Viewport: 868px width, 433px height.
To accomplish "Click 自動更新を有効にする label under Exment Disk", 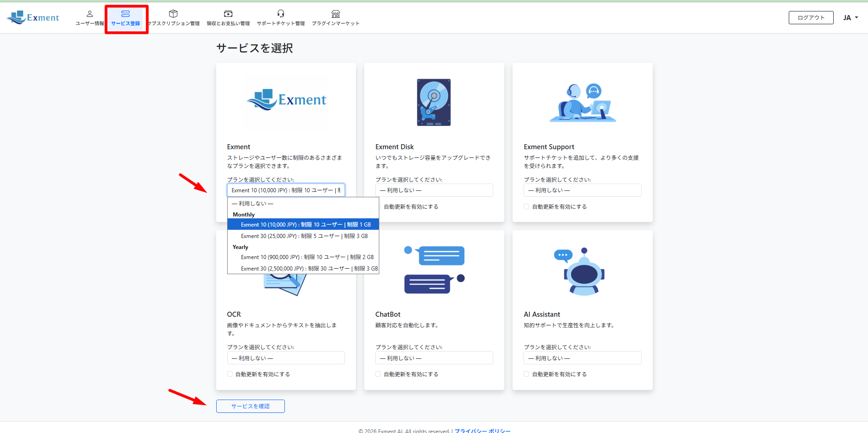I will click(x=411, y=207).
